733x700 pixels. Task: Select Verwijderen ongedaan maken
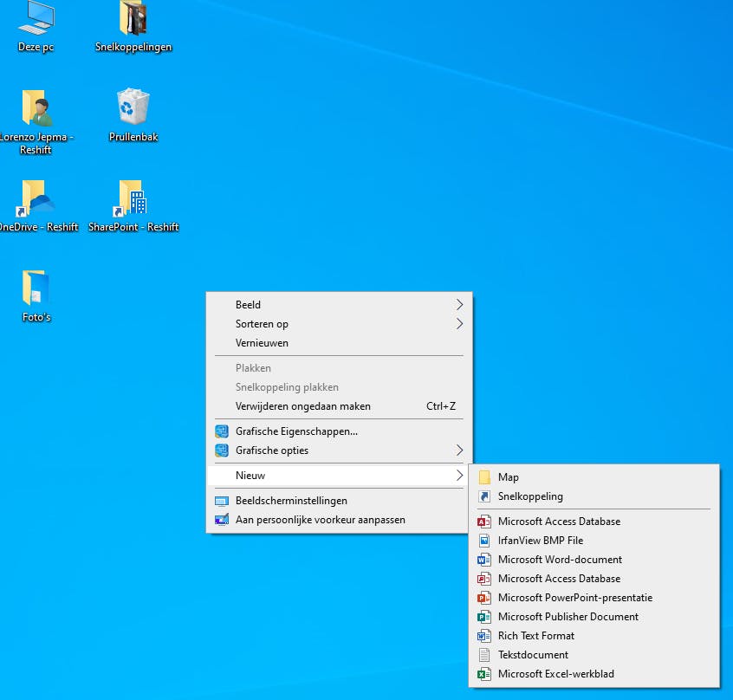coord(302,406)
